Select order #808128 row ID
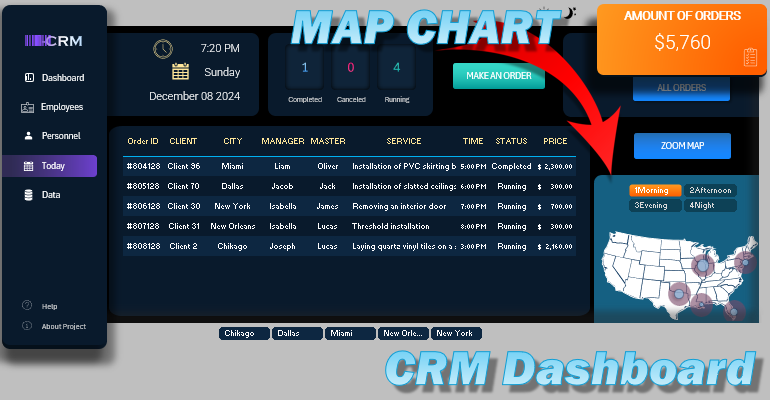The width and height of the screenshot is (770, 400). [x=143, y=247]
